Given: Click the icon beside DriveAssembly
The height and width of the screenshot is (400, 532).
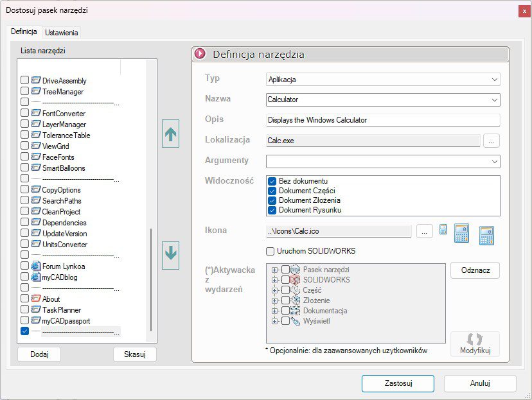Looking at the screenshot, I should (35, 80).
